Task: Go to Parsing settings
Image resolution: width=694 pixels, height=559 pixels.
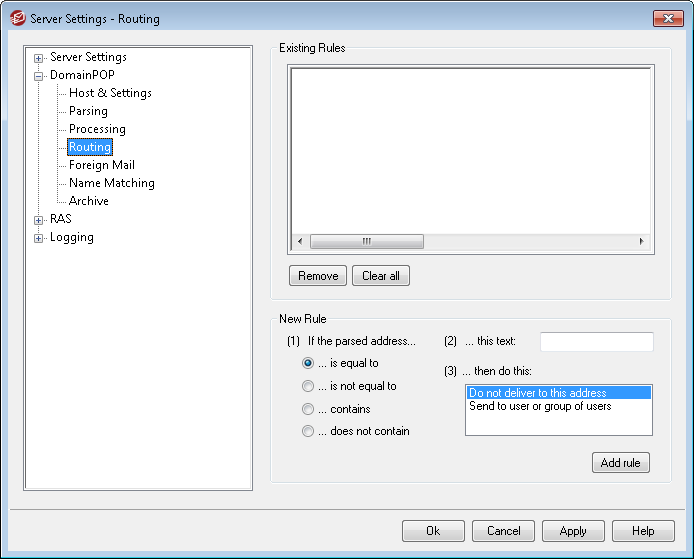Action: click(x=88, y=111)
